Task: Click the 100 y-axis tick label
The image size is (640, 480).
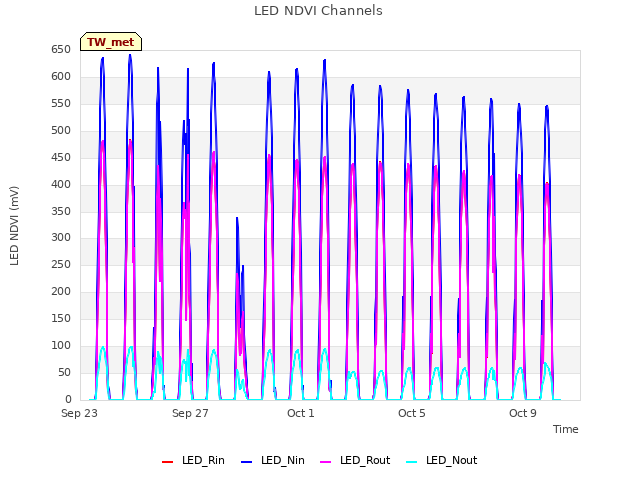Action: tap(61, 345)
